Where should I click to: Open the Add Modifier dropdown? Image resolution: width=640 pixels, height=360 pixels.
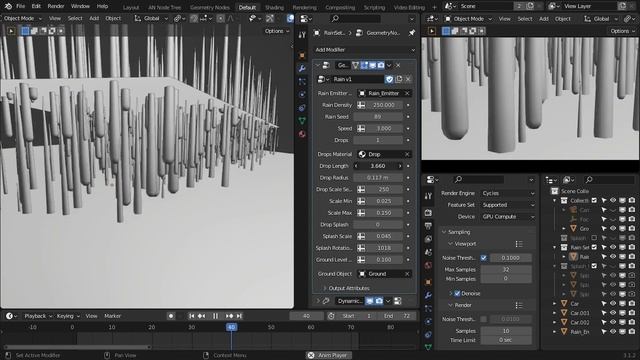[x=365, y=50]
